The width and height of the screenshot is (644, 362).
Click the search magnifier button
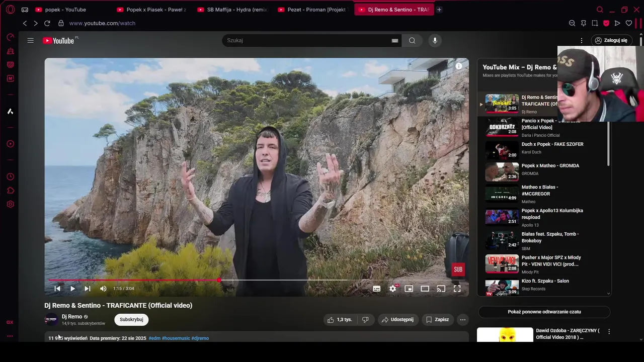pyautogui.click(x=412, y=40)
